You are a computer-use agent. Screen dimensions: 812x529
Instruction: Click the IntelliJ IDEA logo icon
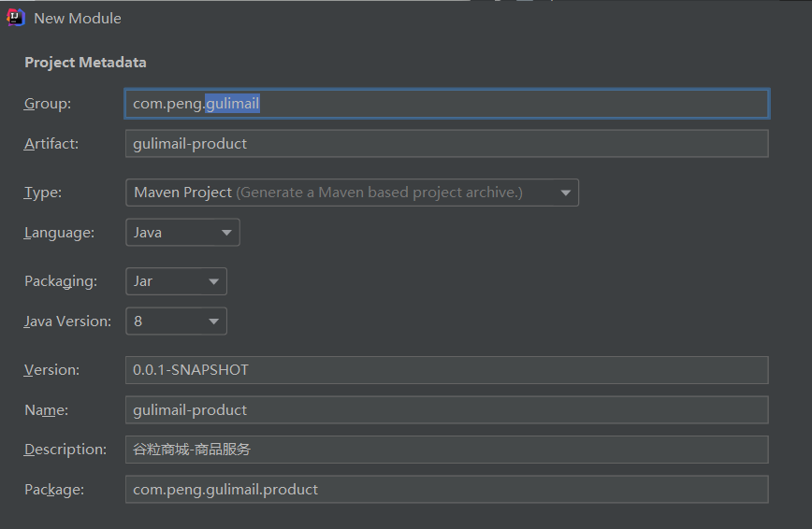pos(15,17)
